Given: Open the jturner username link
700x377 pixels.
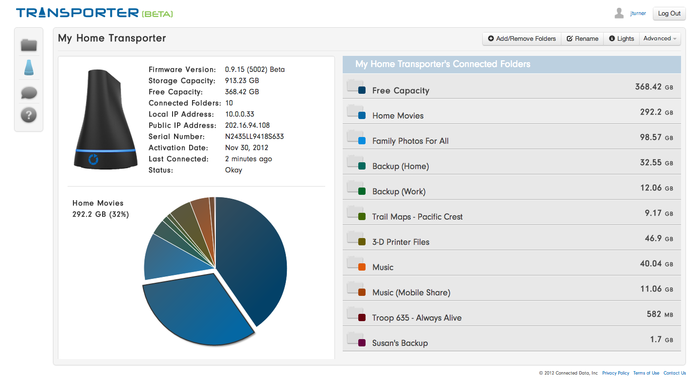Looking at the screenshot, I should [x=638, y=13].
